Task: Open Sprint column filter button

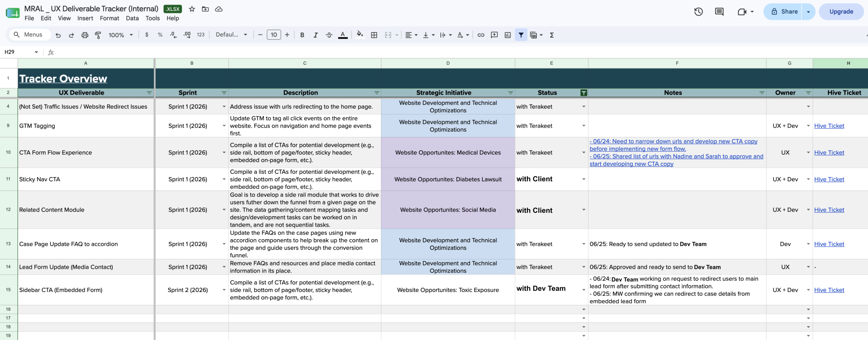Action: coord(224,93)
